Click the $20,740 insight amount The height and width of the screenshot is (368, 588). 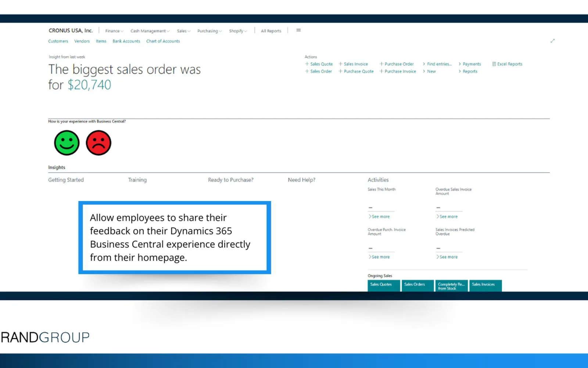89,85
